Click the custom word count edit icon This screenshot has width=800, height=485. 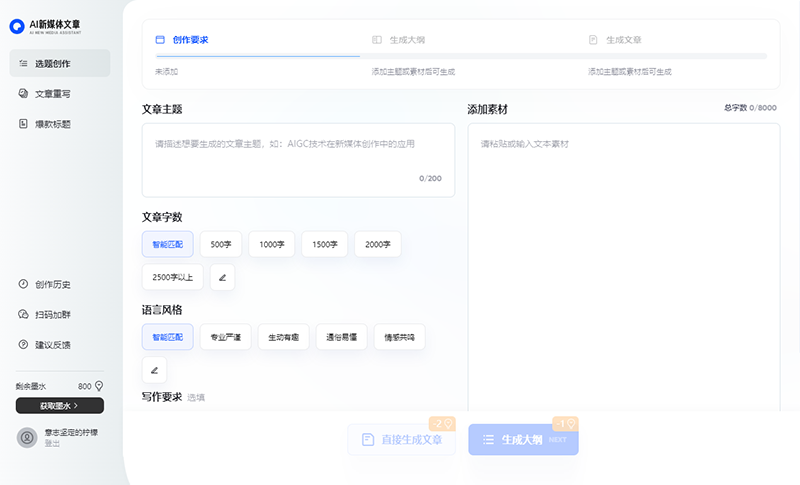[x=222, y=277]
